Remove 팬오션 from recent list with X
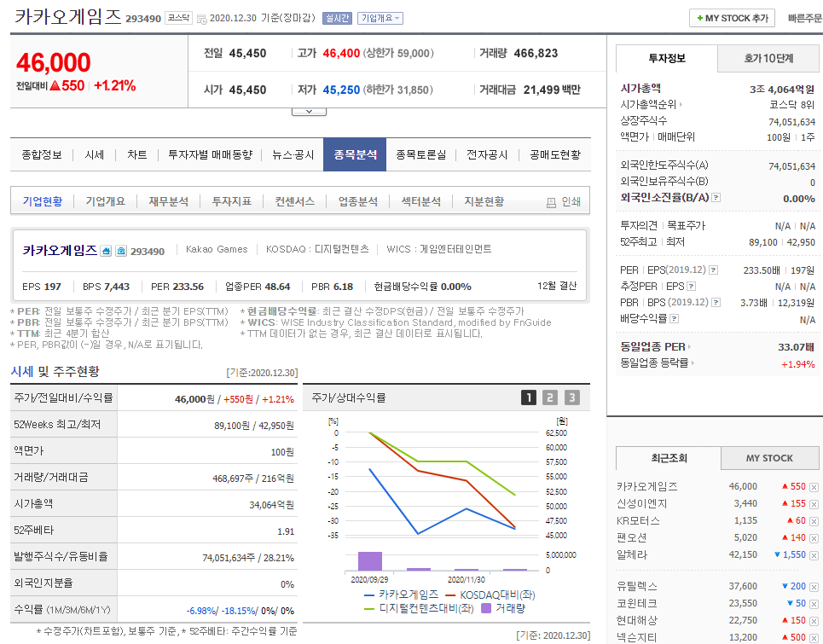 (x=814, y=538)
